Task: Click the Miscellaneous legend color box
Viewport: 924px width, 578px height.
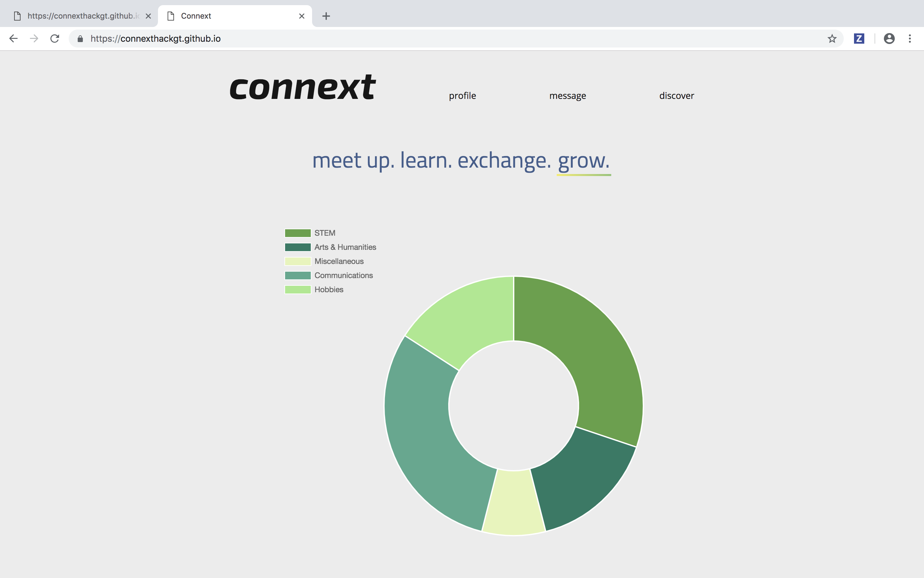Action: click(298, 261)
